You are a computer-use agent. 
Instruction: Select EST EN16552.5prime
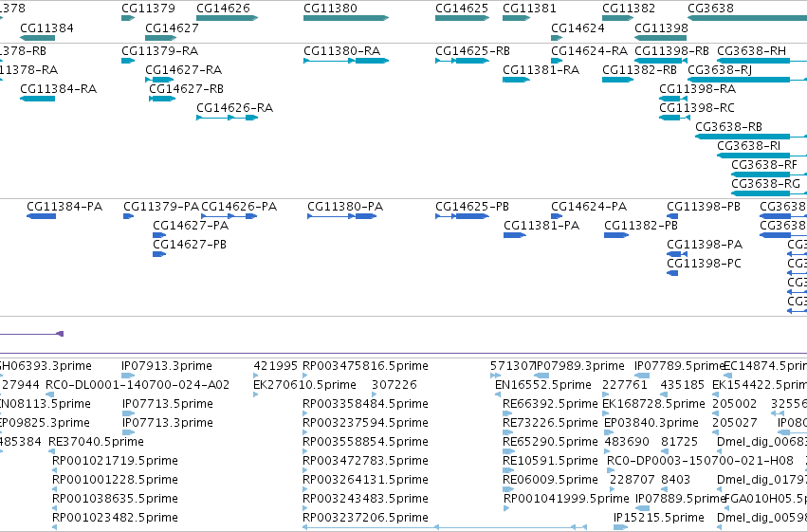[543, 385]
